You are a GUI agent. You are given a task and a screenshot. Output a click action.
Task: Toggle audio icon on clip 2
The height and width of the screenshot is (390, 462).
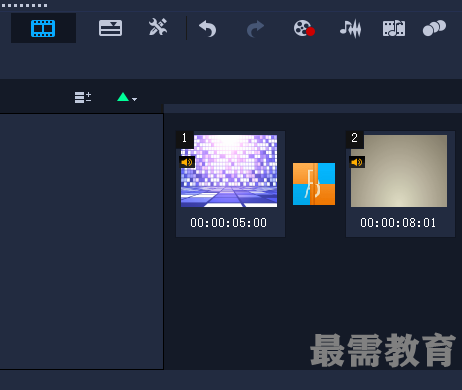point(357,162)
